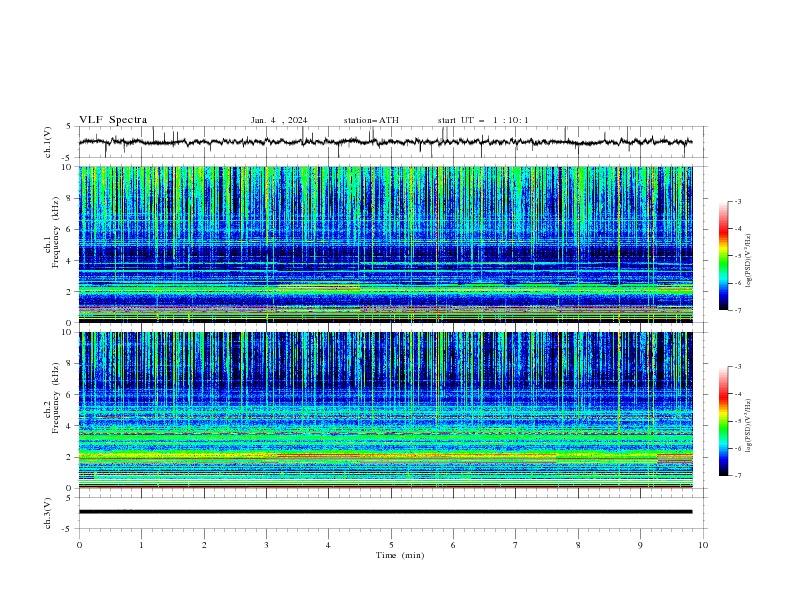Click time axis tick label 9
792x612 pixels.
pyautogui.click(x=640, y=545)
